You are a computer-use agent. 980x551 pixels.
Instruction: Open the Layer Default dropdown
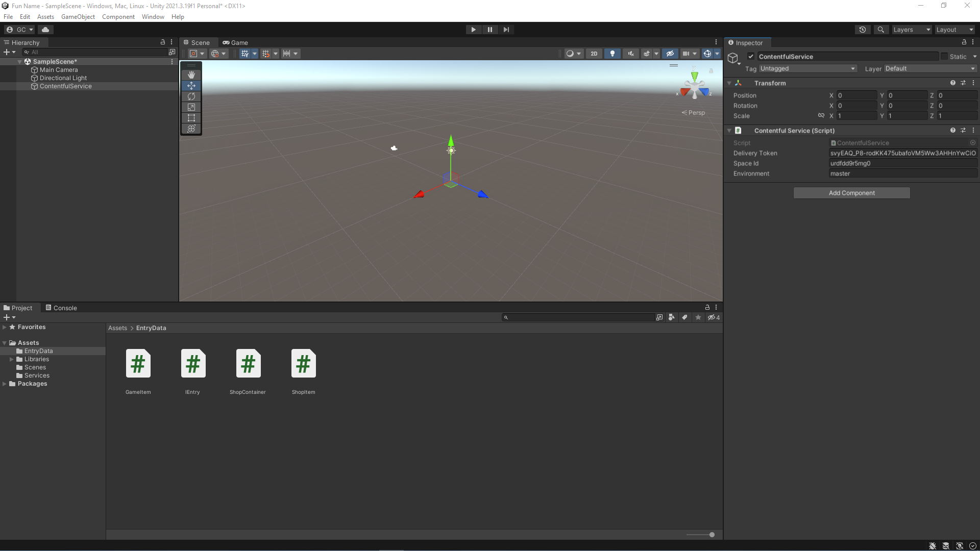pos(930,68)
